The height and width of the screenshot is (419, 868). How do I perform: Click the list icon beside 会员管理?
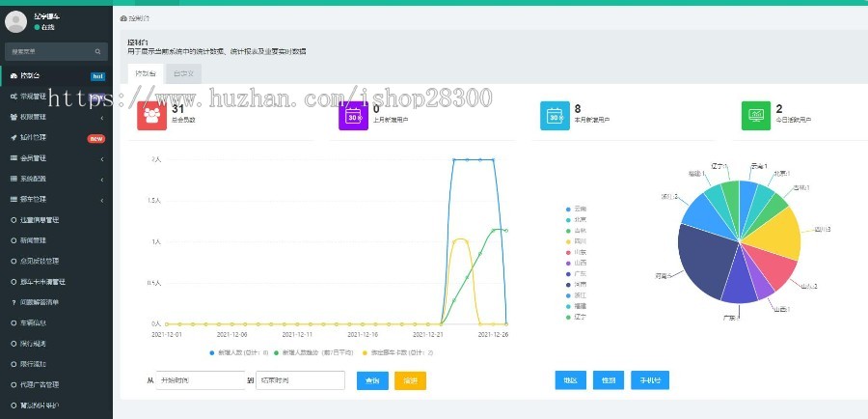click(14, 158)
